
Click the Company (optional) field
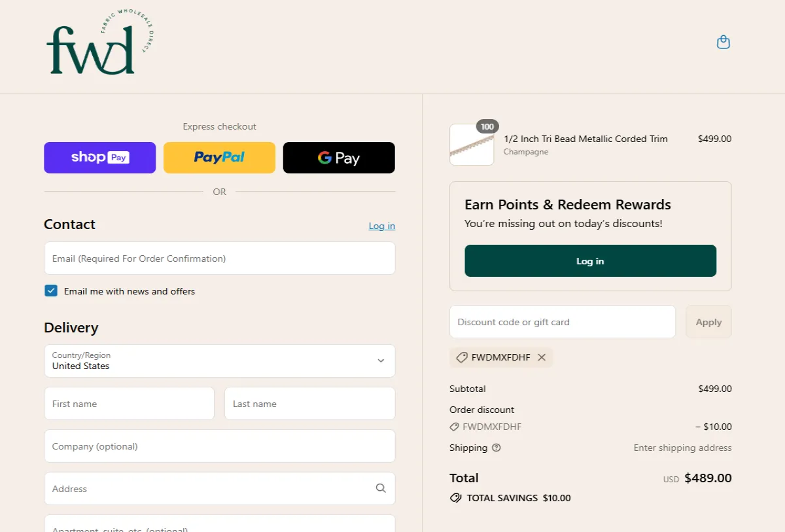coord(219,446)
